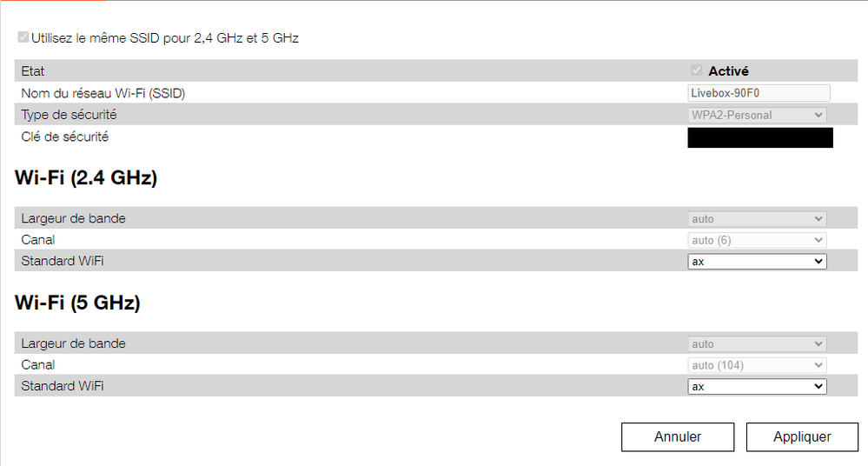Click the Nom du réseau Wi-Fi (SSID) label
This screenshot has height=466, width=868.
pyautogui.click(x=103, y=93)
